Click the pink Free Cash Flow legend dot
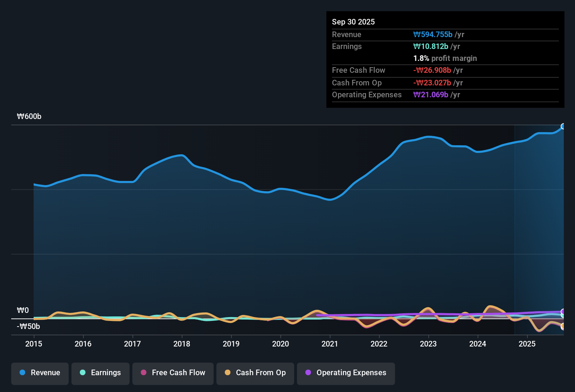575x392 pixels. pyautogui.click(x=144, y=372)
